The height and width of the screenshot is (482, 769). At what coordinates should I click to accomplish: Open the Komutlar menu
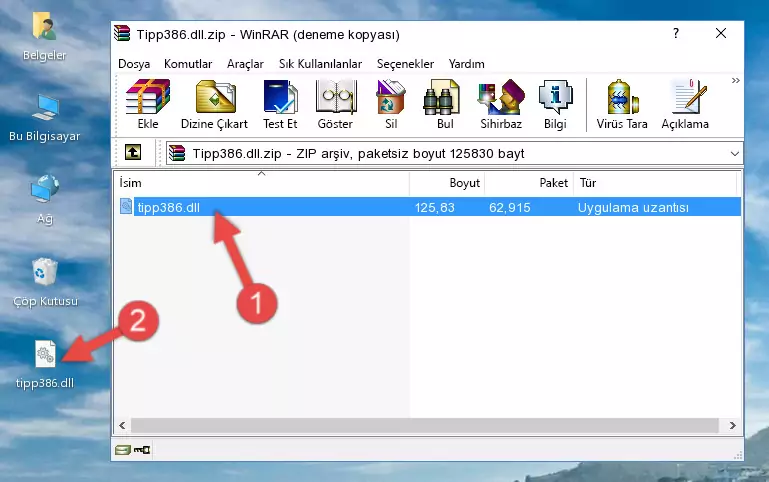(188, 64)
